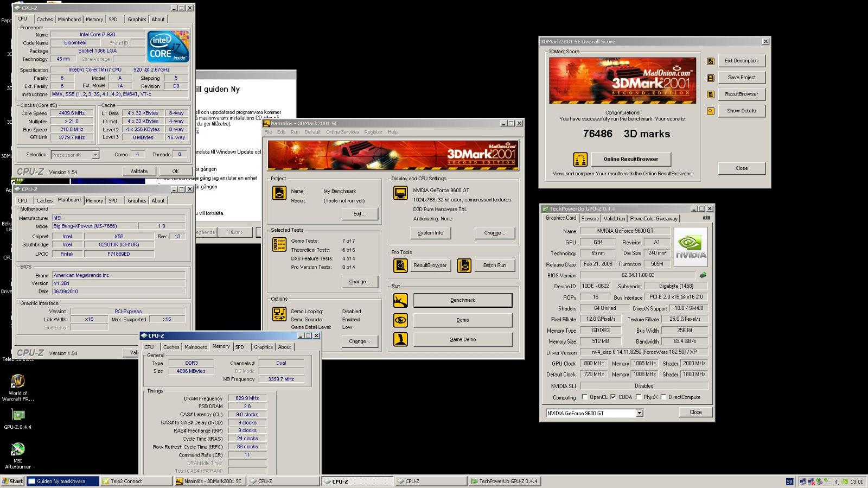Viewport: 868px width, 488px height.
Task: Click the Project icon in 3DMark2001 SE
Action: click(279, 193)
